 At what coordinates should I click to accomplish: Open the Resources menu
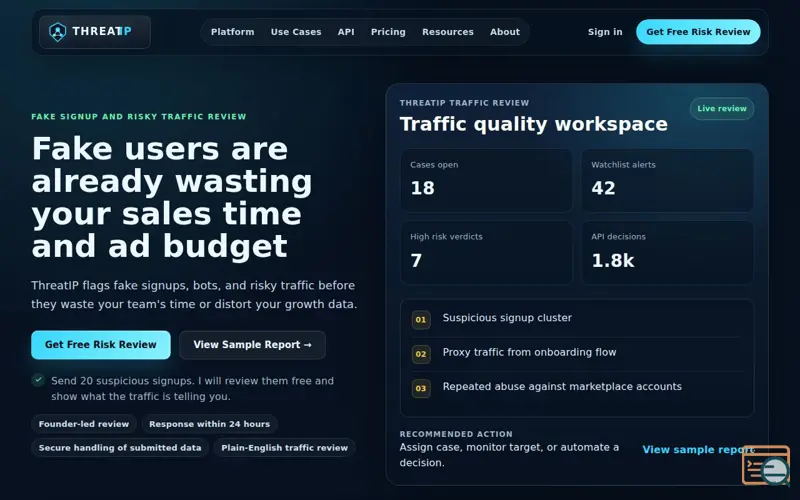point(448,32)
